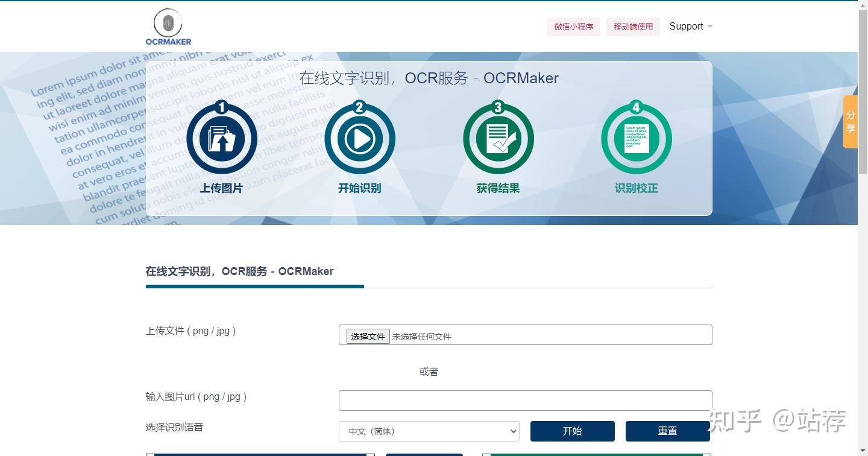Image resolution: width=868 pixels, height=456 pixels.
Task: Click the 上传文件 ( png / jpg ) label
Action: point(190,331)
